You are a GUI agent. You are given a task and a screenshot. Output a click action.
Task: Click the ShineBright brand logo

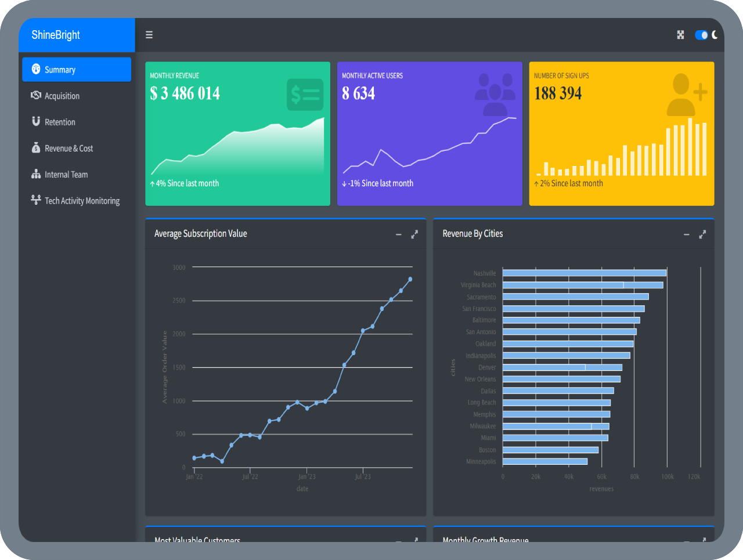pyautogui.click(x=56, y=35)
